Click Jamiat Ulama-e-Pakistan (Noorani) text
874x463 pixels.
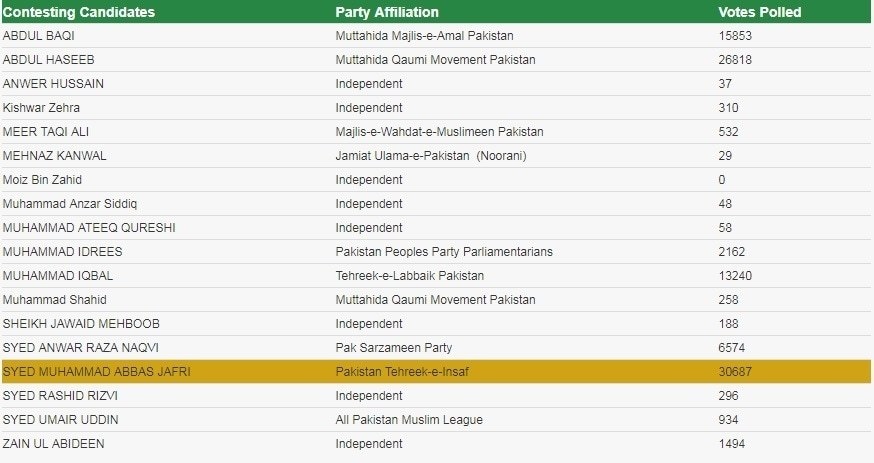431,156
